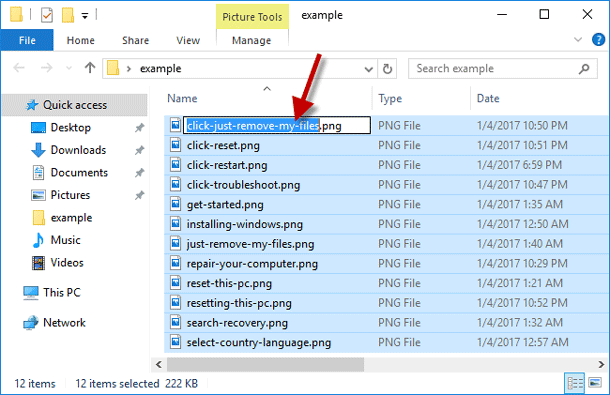Go back with the left arrow

pos(19,68)
